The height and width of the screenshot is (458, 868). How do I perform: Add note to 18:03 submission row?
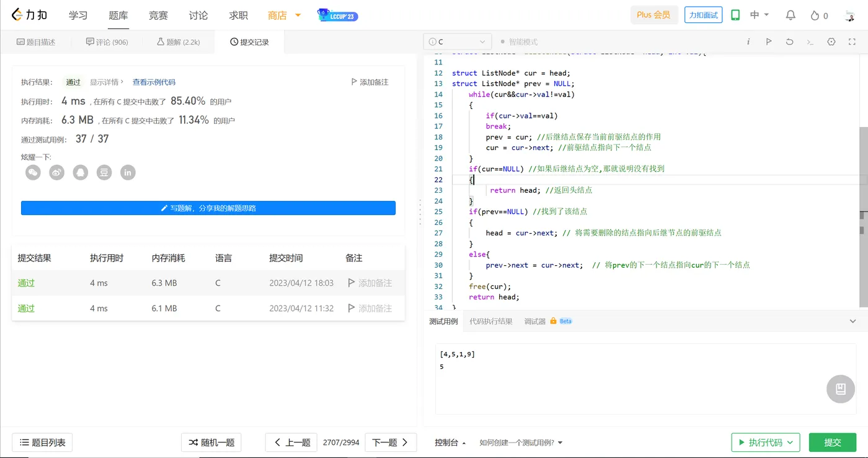370,283
